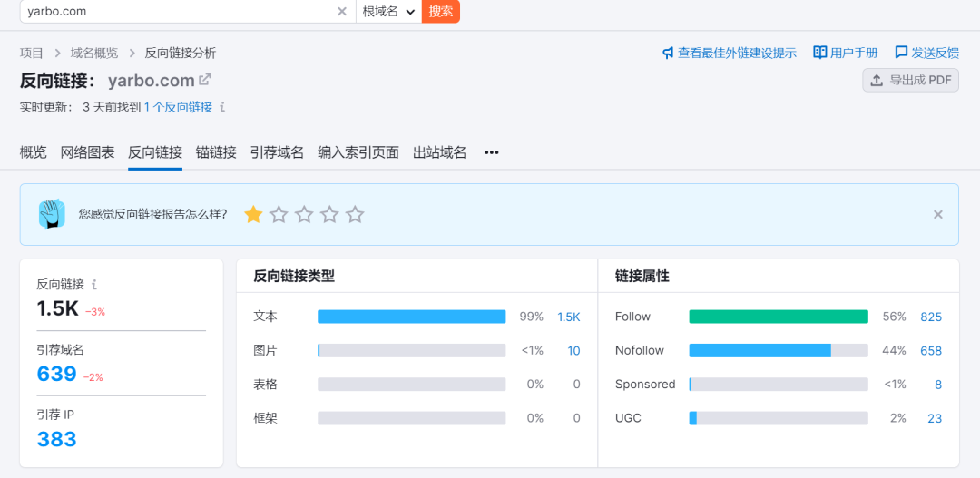Viewport: 980px width, 478px height.
Task: Click the upload icon in 导出成 PDF
Action: tap(877, 80)
